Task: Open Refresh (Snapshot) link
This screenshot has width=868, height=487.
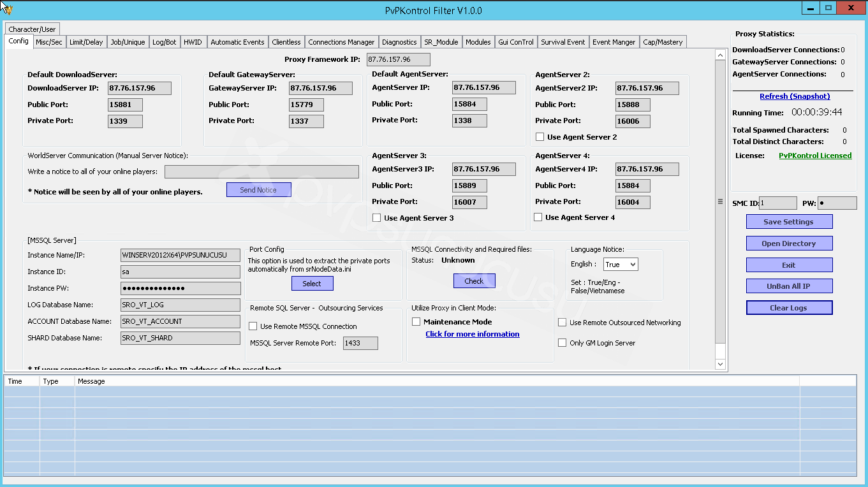Action: click(x=795, y=96)
